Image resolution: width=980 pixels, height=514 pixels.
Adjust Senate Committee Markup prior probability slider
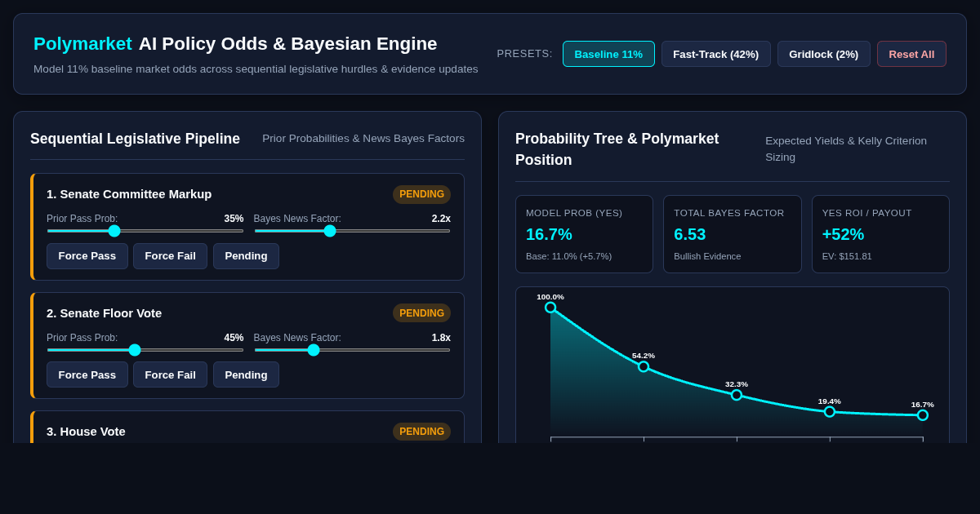[x=145, y=231]
